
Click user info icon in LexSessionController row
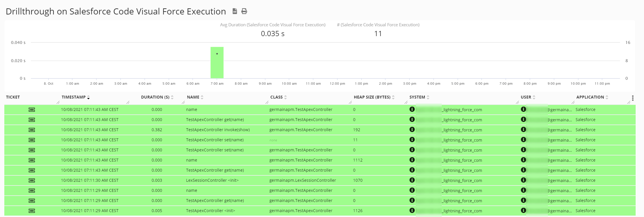click(x=523, y=180)
